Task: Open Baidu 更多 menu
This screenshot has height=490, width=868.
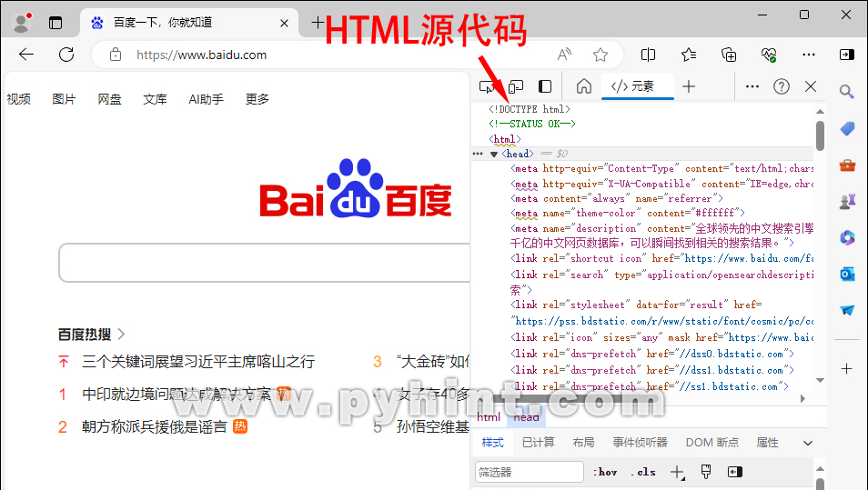Action: [257, 99]
